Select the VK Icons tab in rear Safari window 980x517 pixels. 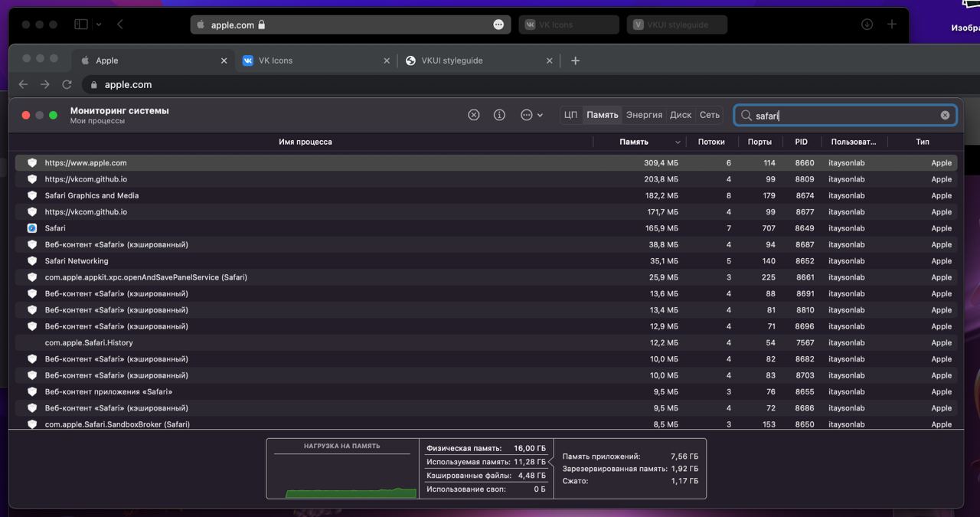click(x=569, y=25)
